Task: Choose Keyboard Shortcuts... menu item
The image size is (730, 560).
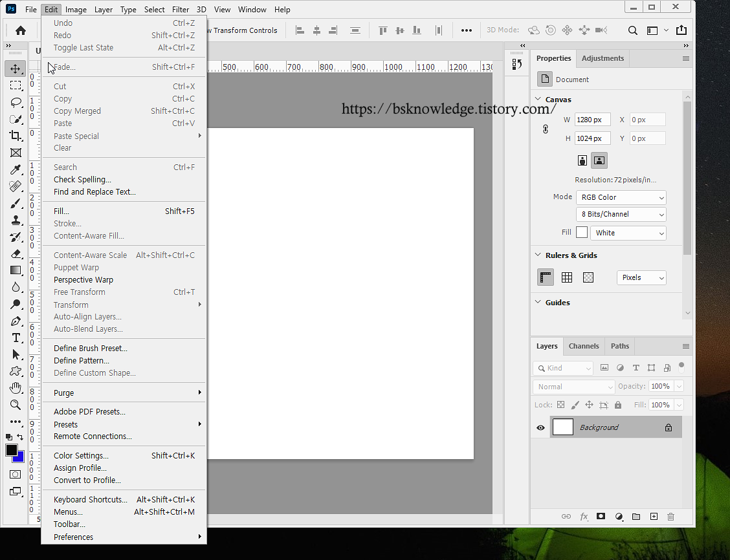Action: tap(124, 499)
